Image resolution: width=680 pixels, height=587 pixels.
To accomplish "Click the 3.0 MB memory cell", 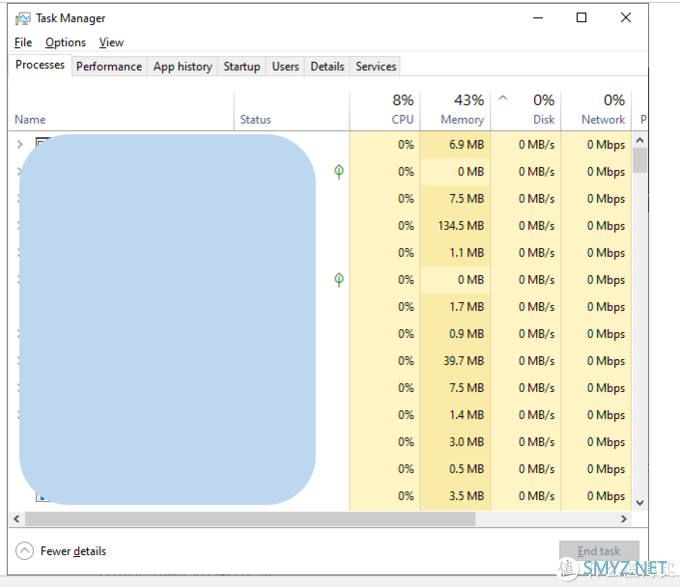I will coord(455,442).
